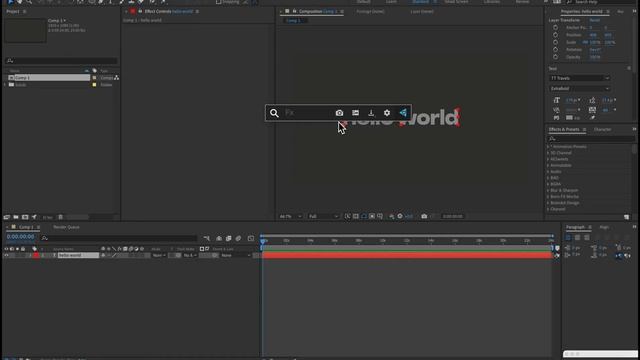Create a new folder in Project panel

(x=16, y=217)
